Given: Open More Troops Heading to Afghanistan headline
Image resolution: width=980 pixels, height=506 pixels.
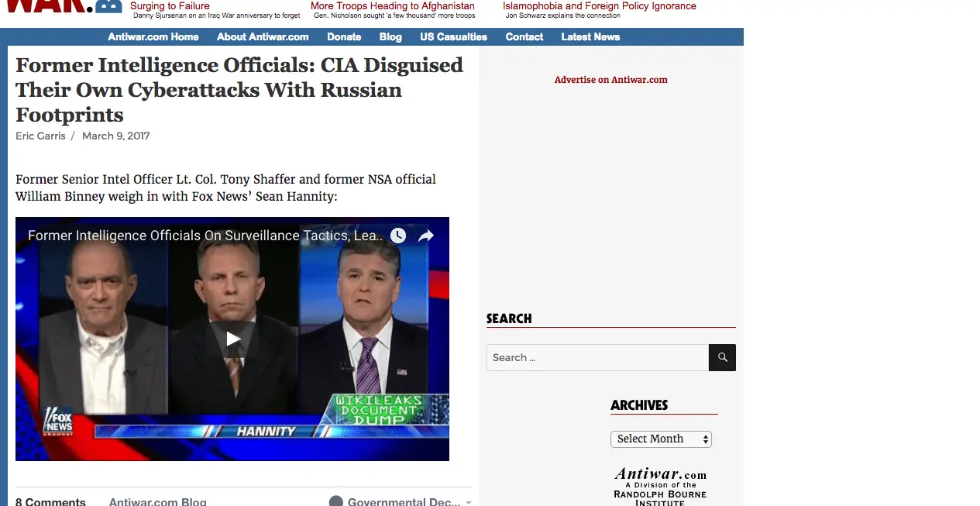Looking at the screenshot, I should point(393,5).
